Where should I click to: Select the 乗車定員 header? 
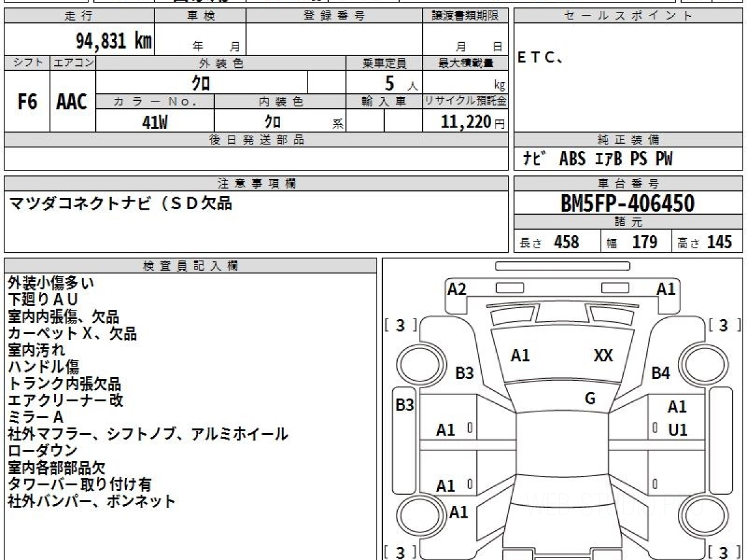384,63
